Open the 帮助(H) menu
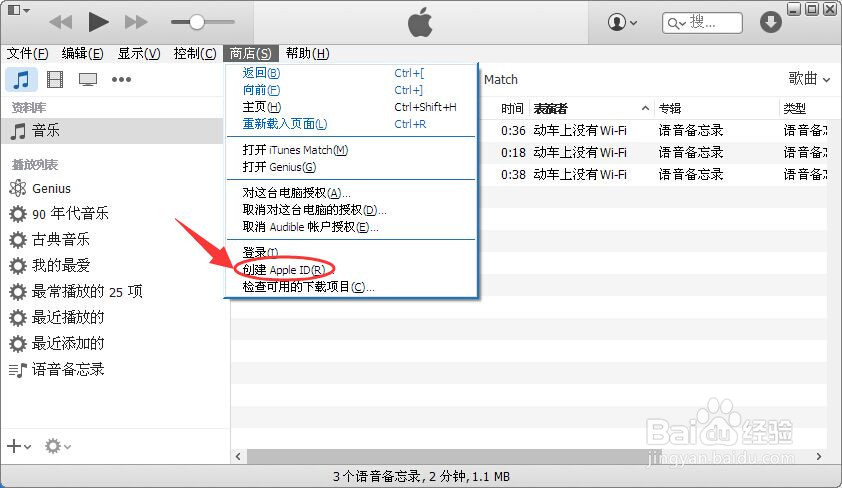 click(x=307, y=54)
